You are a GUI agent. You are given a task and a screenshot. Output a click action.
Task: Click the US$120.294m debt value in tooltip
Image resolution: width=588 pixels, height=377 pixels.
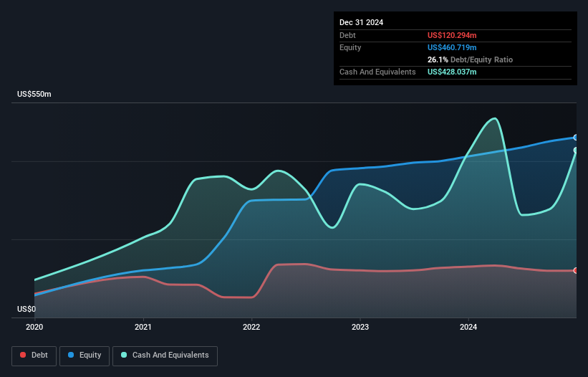452,35
